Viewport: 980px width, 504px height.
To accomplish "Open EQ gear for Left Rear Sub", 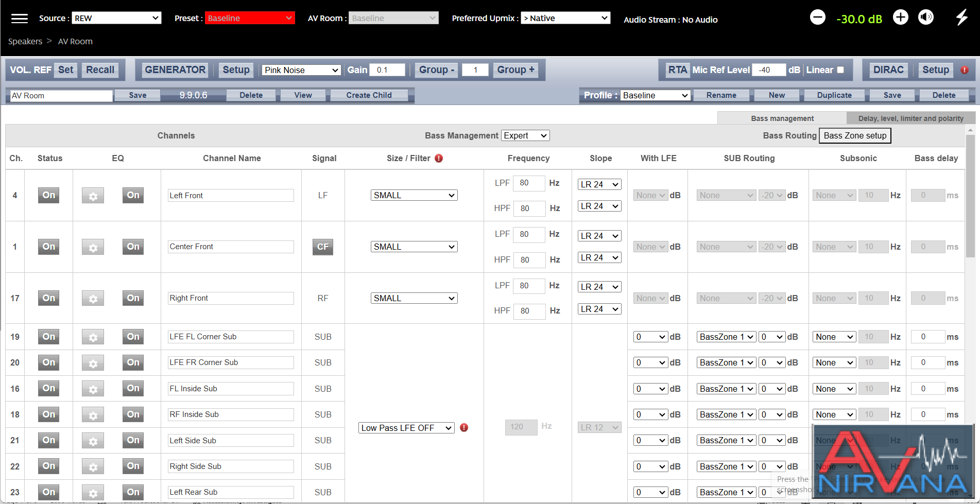I will click(93, 493).
